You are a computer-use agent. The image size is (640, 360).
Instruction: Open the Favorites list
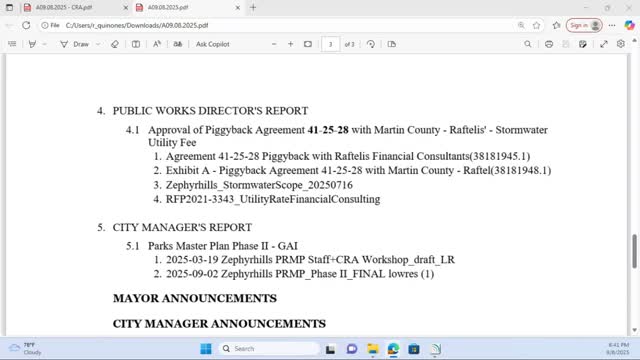[556, 25]
